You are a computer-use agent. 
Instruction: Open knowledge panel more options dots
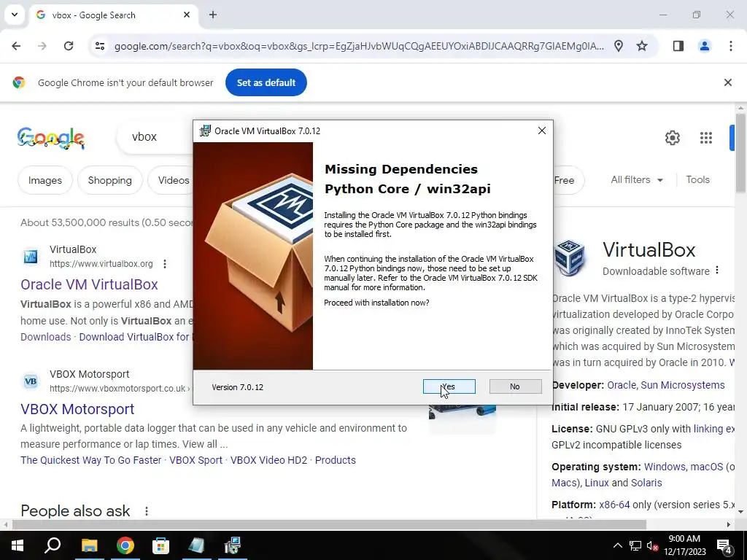pos(717,271)
